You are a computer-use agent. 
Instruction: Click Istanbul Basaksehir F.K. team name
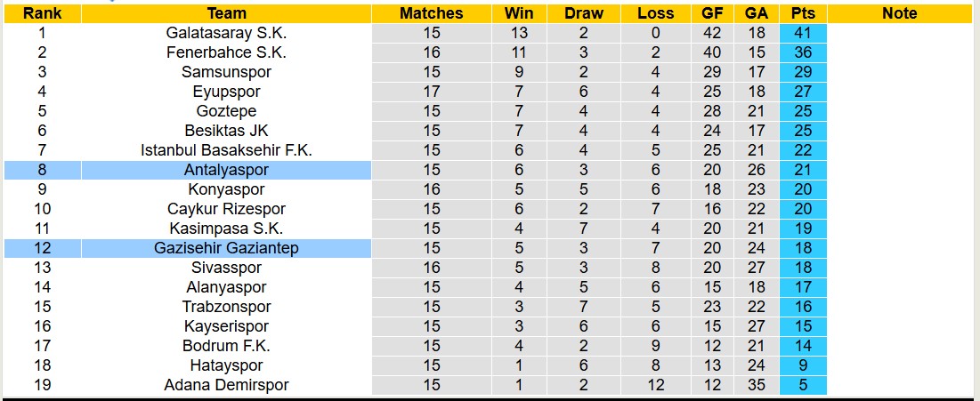point(226,150)
